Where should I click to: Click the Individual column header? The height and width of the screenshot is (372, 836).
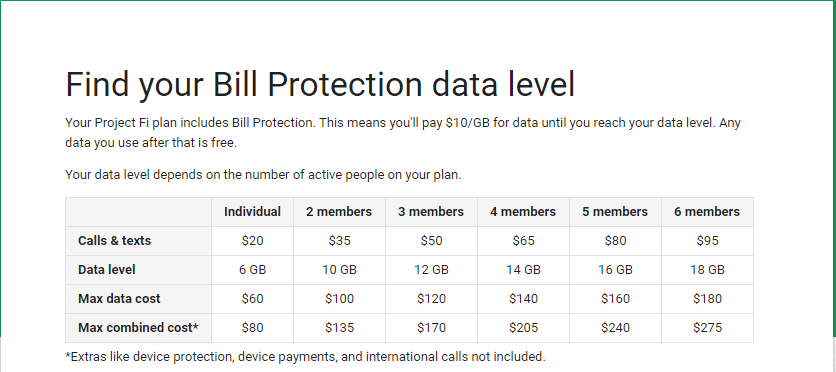[252, 212]
